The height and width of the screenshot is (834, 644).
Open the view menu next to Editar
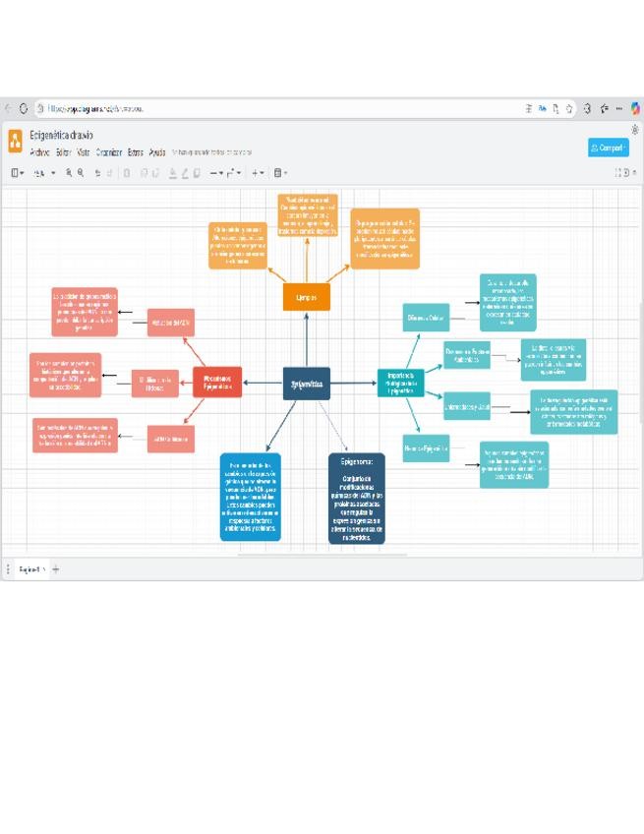point(84,152)
